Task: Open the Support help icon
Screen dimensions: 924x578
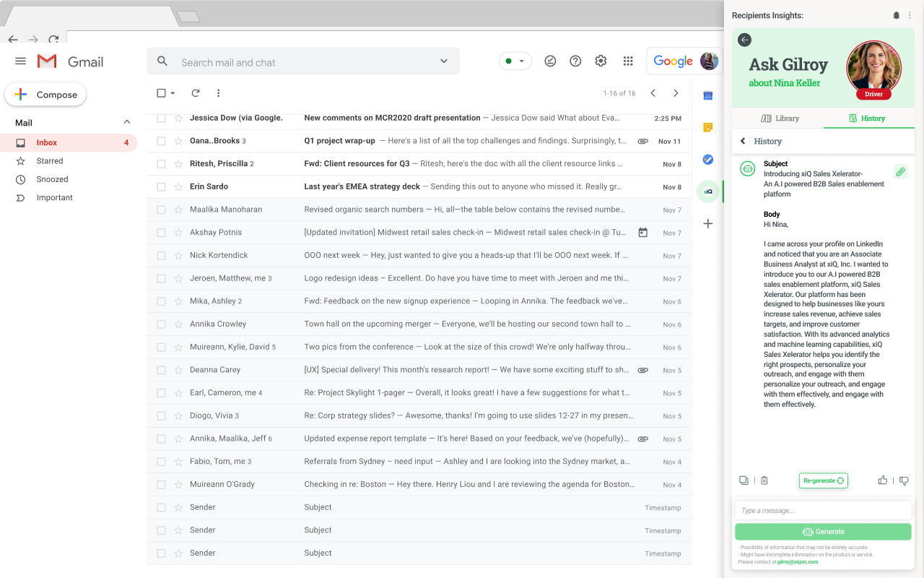Action: point(575,61)
